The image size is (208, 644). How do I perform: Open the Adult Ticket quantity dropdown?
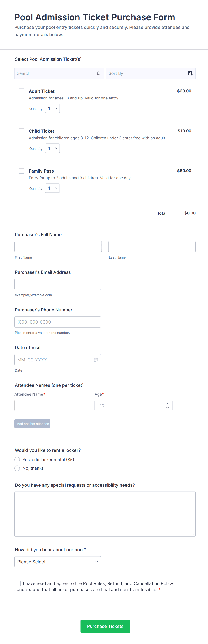pos(52,108)
